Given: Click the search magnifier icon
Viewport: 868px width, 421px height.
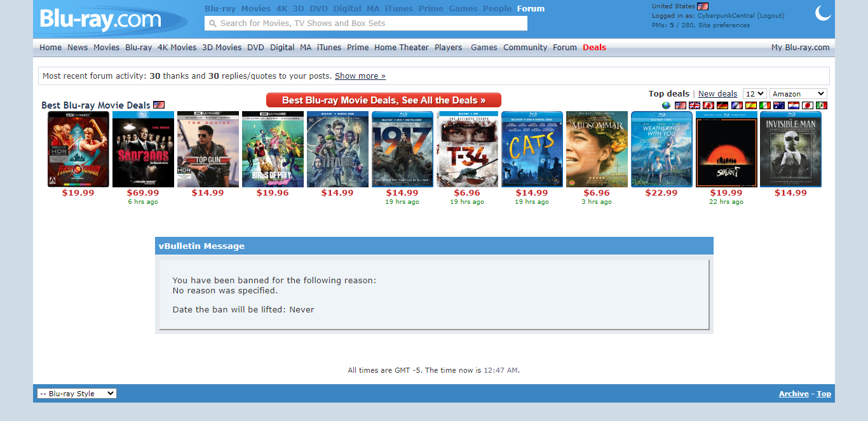Looking at the screenshot, I should click(x=212, y=23).
